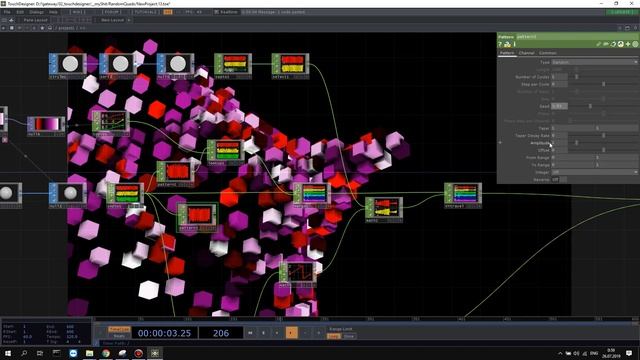Click the Seed slider handle

point(590,106)
